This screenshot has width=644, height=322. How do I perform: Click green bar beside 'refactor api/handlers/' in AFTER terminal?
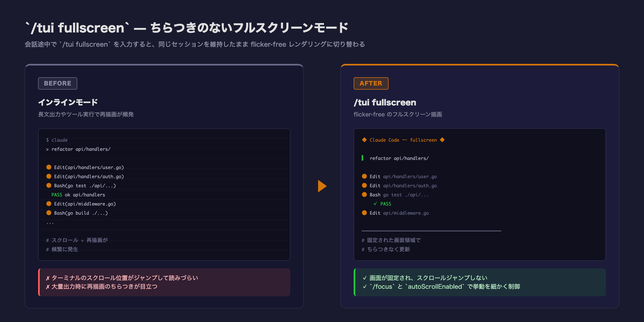(x=363, y=158)
